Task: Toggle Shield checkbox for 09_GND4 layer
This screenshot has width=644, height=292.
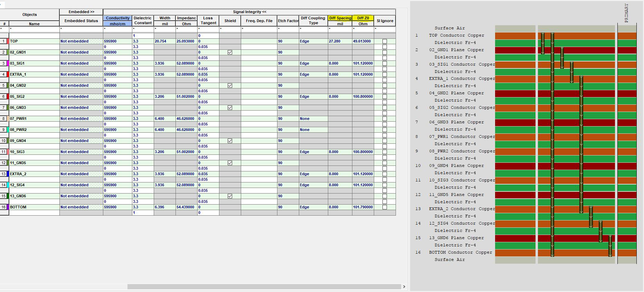Action: 230,141
